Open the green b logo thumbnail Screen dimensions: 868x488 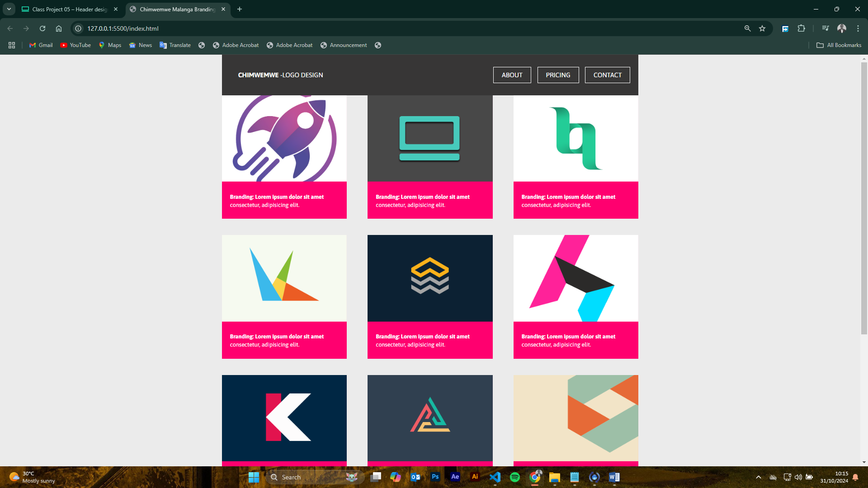click(576, 138)
